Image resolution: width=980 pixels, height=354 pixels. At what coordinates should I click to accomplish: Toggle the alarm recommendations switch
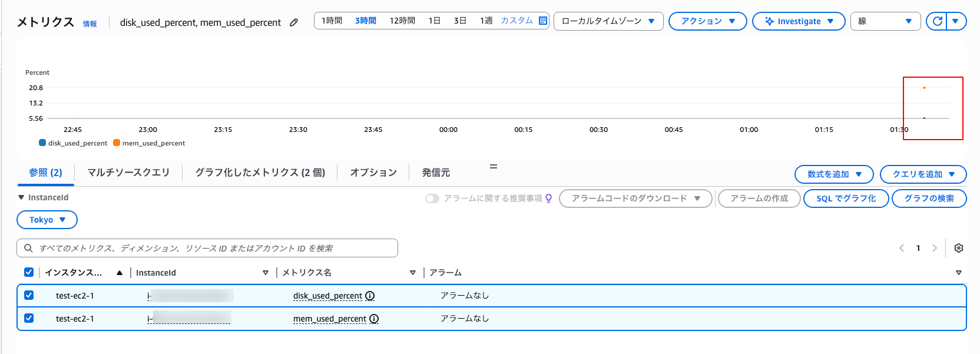[x=432, y=198]
